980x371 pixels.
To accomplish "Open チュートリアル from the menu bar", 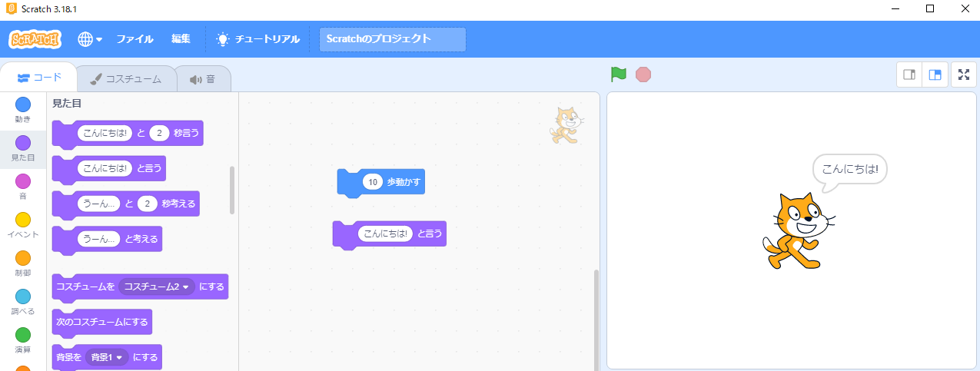I will (x=259, y=39).
